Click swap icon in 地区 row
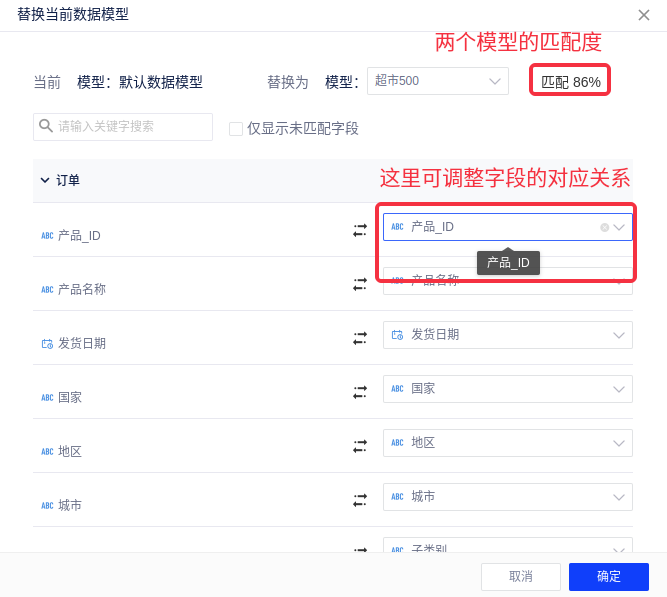Image resolution: width=667 pixels, height=597 pixels. (x=359, y=447)
